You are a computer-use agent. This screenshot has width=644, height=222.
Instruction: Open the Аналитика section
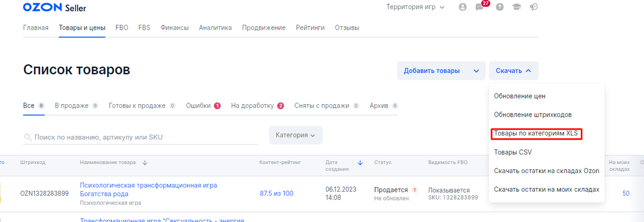click(x=215, y=27)
